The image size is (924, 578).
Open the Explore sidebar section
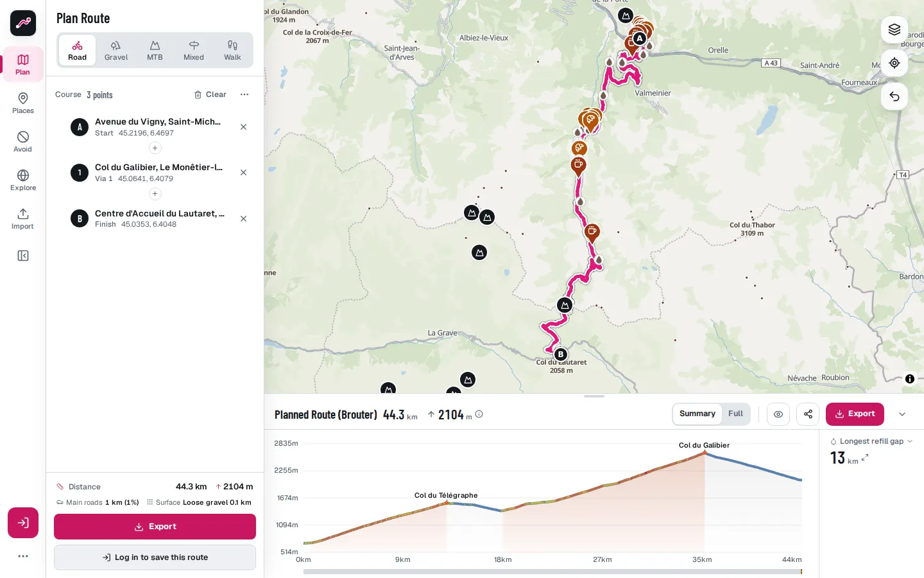pos(23,180)
